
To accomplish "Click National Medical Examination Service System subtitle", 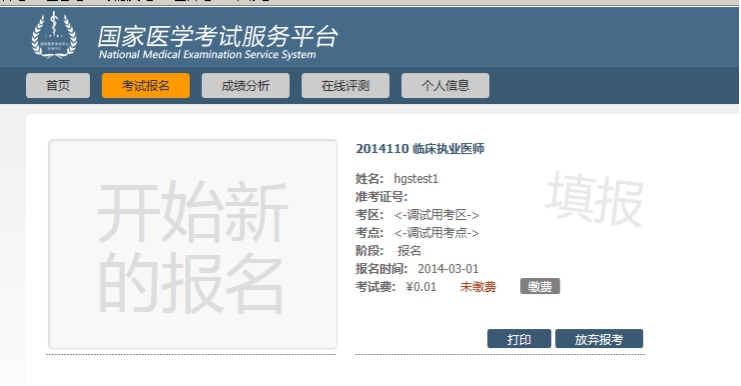I will 207,55.
